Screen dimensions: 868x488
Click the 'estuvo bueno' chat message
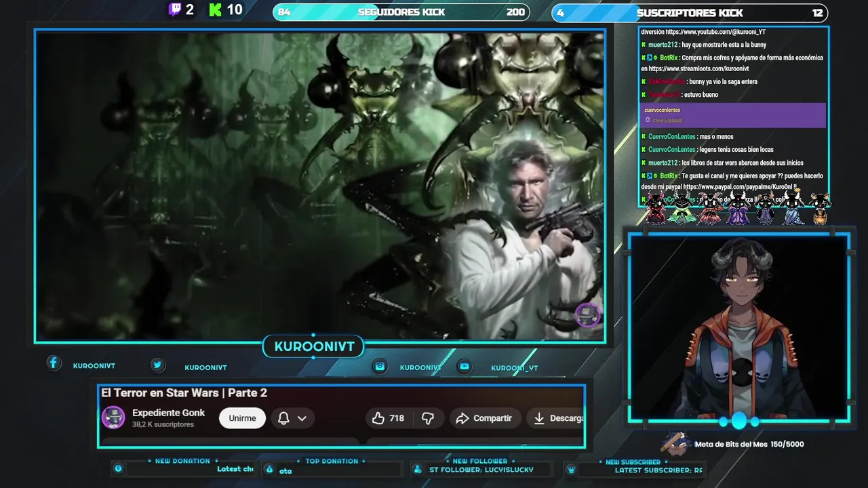[701, 95]
